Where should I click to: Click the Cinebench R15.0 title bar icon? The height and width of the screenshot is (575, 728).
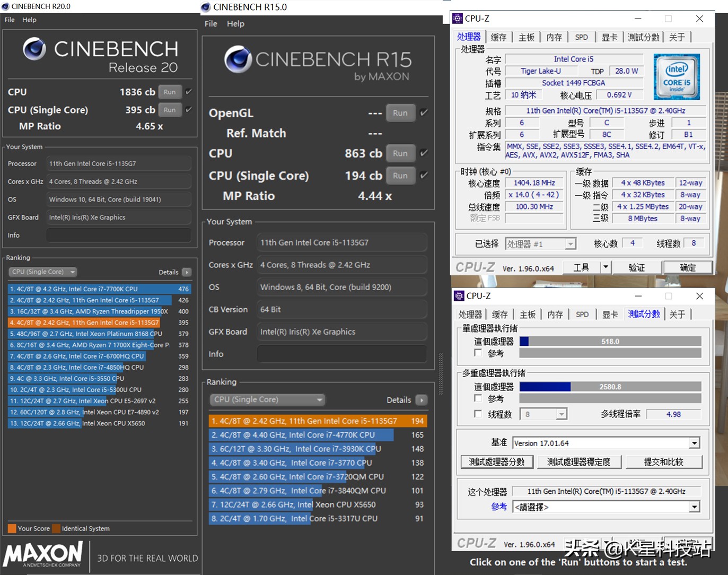(x=206, y=7)
